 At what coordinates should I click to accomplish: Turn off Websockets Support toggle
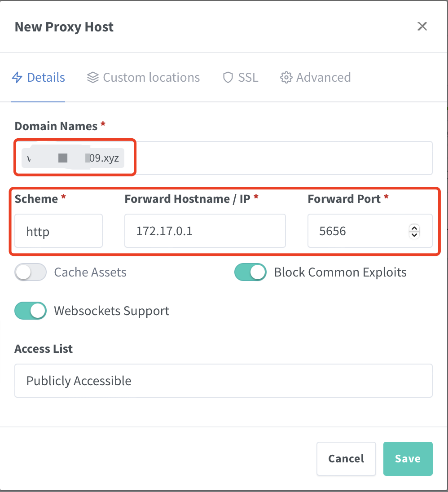point(31,311)
